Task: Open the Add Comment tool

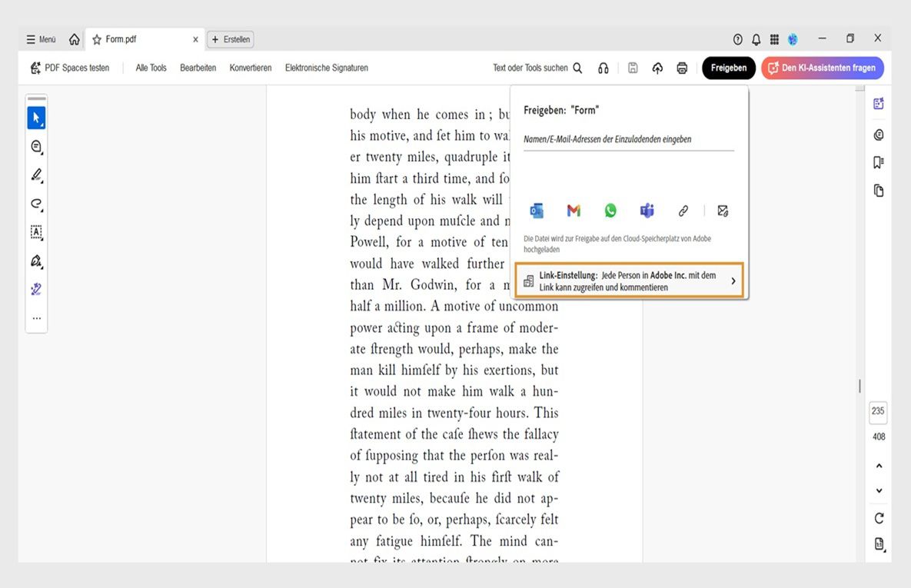Action: [x=35, y=146]
